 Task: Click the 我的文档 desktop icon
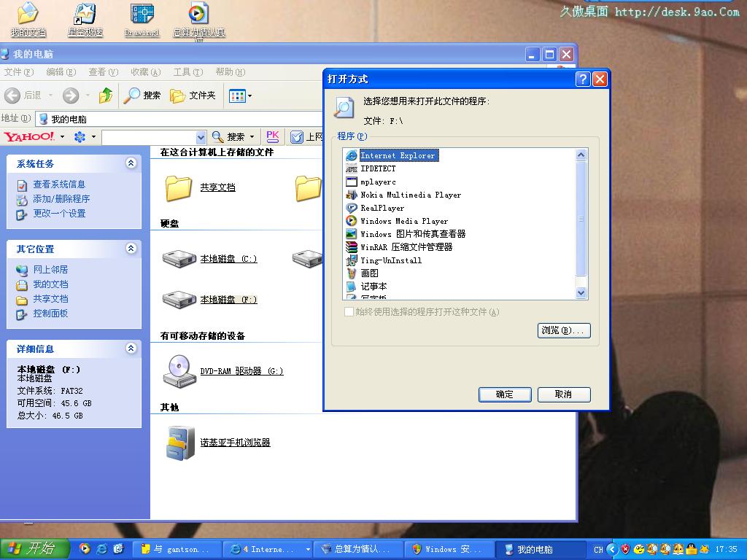[28, 20]
